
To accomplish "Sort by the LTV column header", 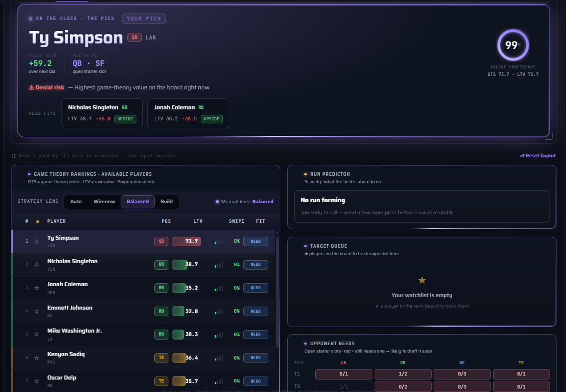I will point(198,221).
